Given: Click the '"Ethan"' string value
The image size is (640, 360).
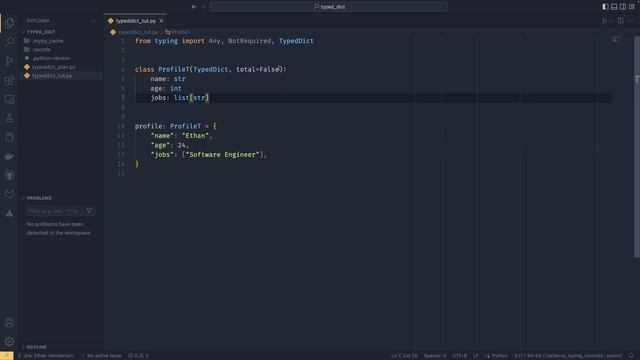Looking at the screenshot, I should 195,136.
